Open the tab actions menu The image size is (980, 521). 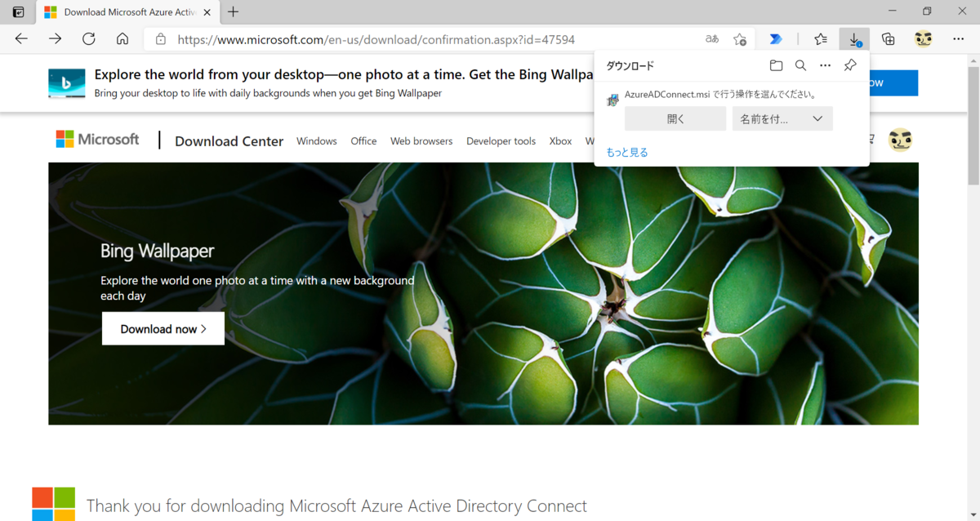click(x=18, y=11)
